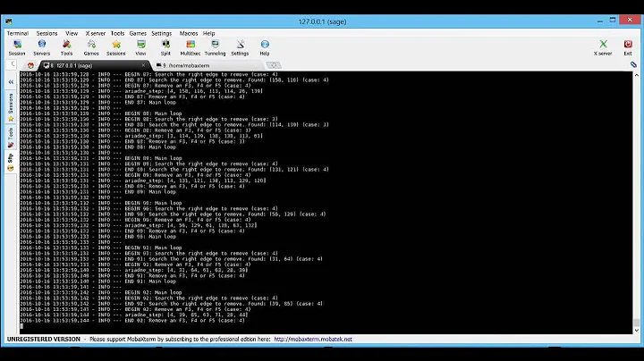This screenshot has width=644, height=361.
Task: Click the quick connect search field
Action: pyautogui.click(x=12, y=64)
